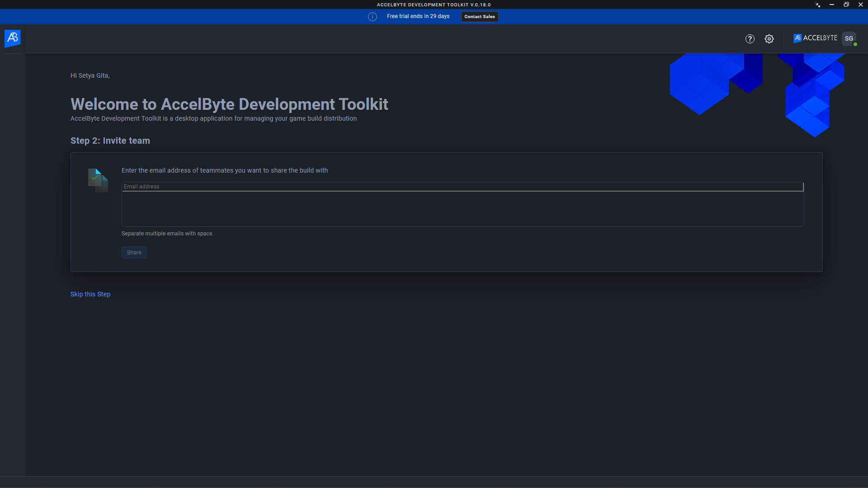Click the Contact Sales button
The width and height of the screenshot is (868, 488).
click(x=480, y=17)
